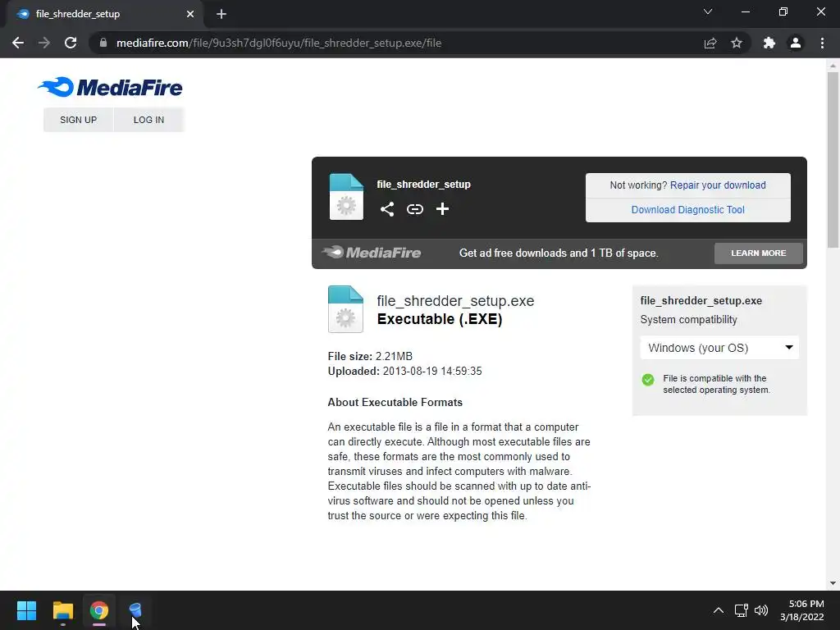Share this page from the address bar
The image size is (840, 630).
point(710,43)
